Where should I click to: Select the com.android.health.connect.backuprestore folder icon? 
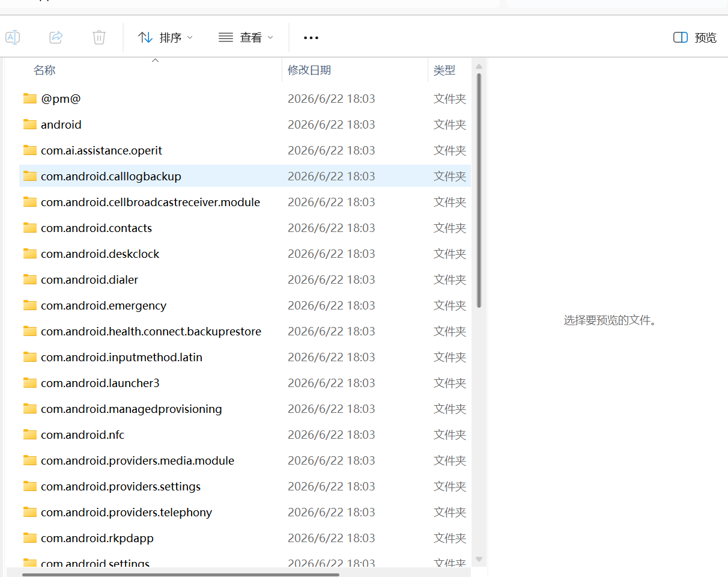coord(30,331)
